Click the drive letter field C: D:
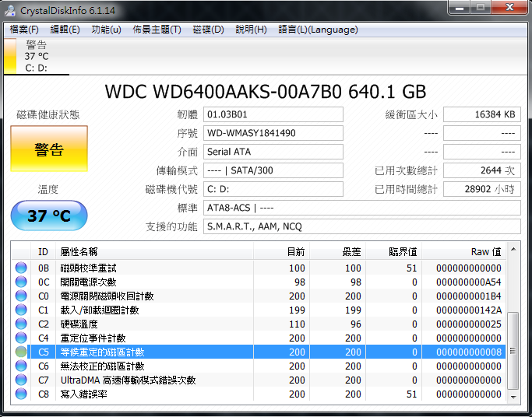The height and width of the screenshot is (417, 532). tap(273, 189)
